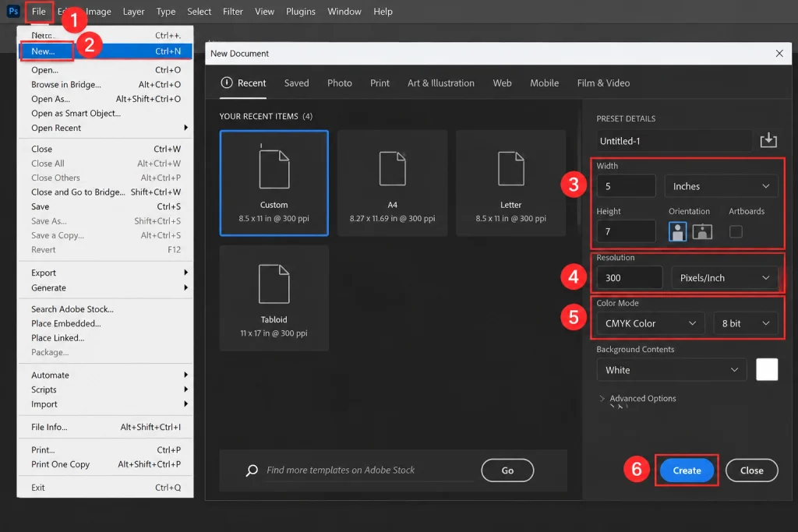Click the Width input field
The image size is (798, 532).
point(627,186)
